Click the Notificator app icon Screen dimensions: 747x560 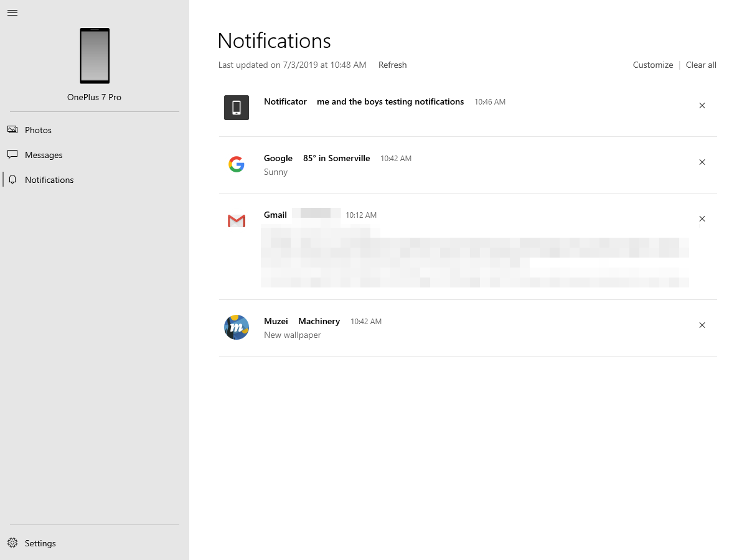click(x=237, y=108)
